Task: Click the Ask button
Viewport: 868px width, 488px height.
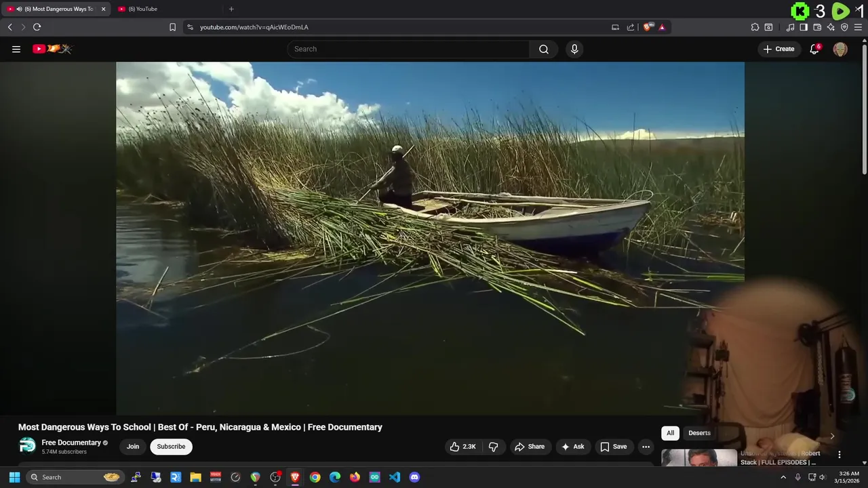Action: [x=572, y=447]
